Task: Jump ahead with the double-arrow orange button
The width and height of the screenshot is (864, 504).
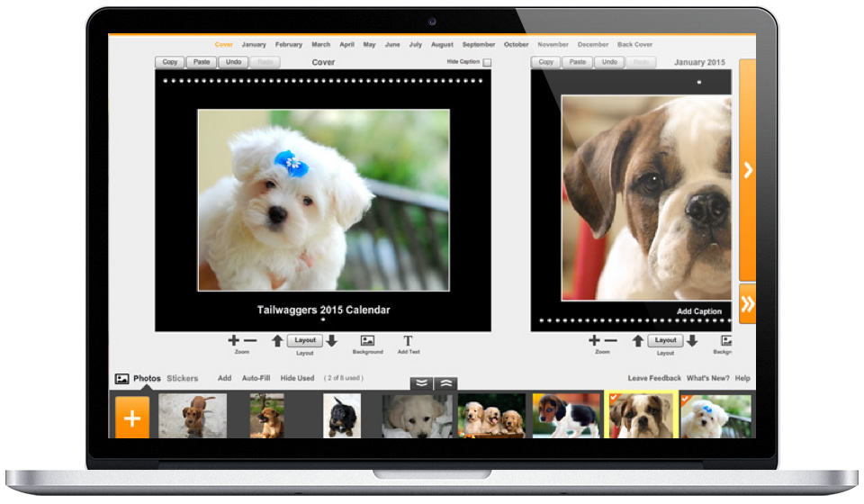Action: [747, 304]
